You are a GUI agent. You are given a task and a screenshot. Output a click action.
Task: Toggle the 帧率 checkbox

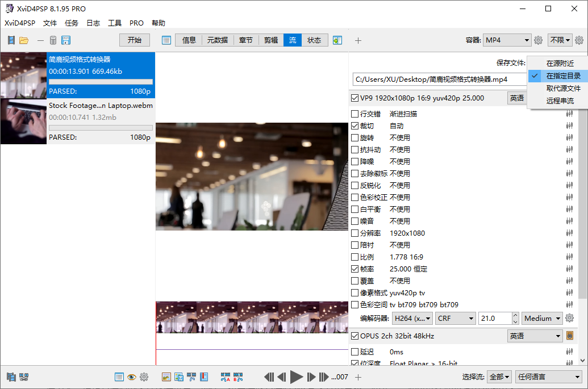click(x=355, y=269)
